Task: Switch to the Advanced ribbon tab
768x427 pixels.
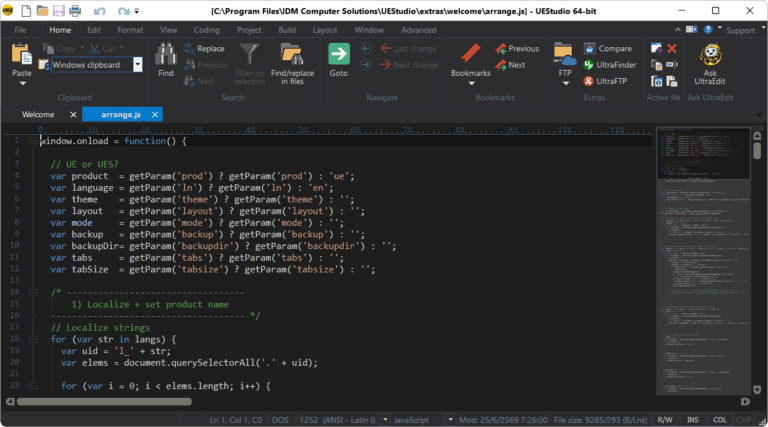Action: coord(418,30)
